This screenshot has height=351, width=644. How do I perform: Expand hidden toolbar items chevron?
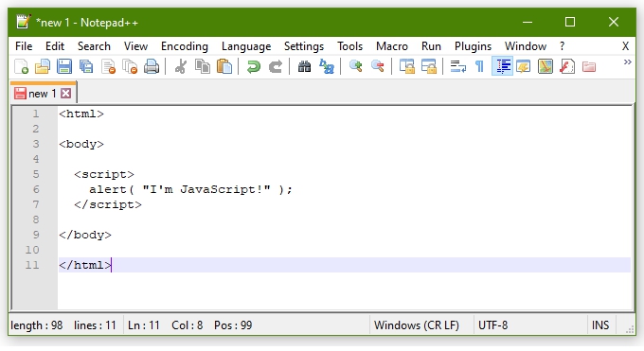coord(627,62)
